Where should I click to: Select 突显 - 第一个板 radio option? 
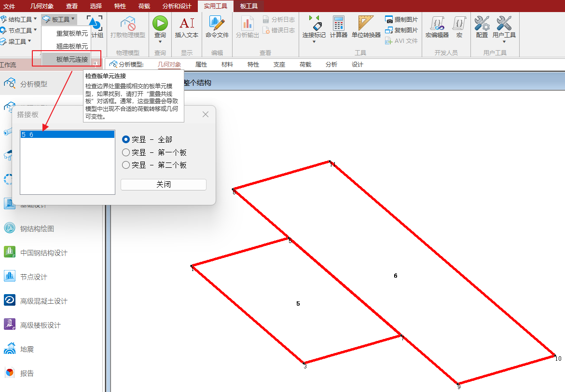pos(126,152)
